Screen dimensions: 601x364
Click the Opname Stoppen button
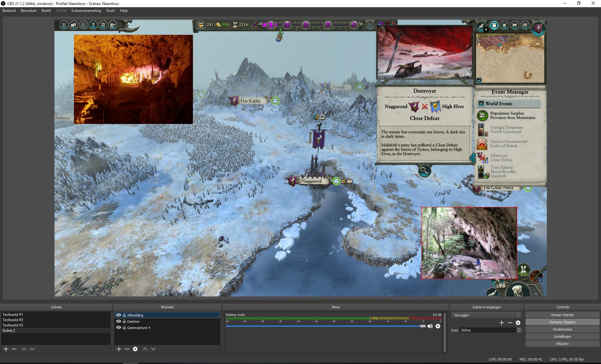pos(562,322)
